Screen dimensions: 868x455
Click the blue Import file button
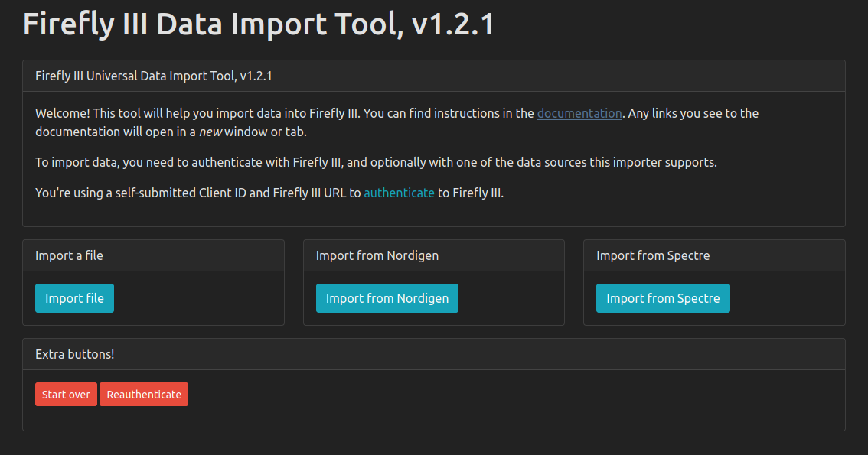click(x=74, y=298)
